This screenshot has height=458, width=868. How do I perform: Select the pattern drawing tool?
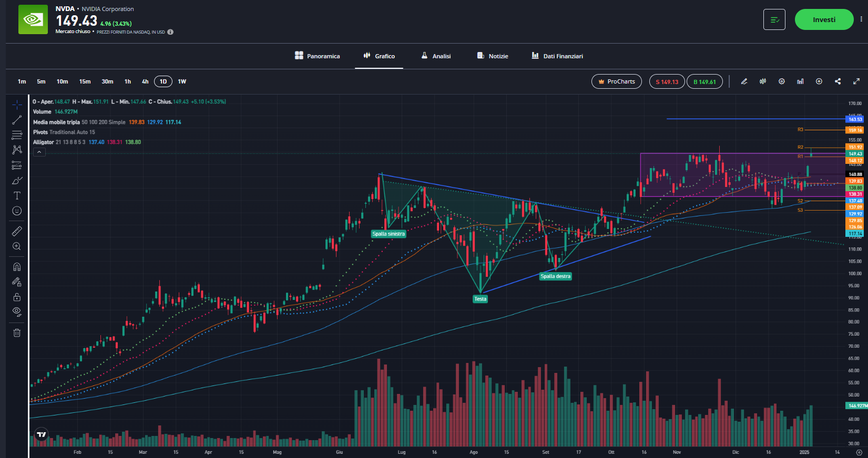17,150
